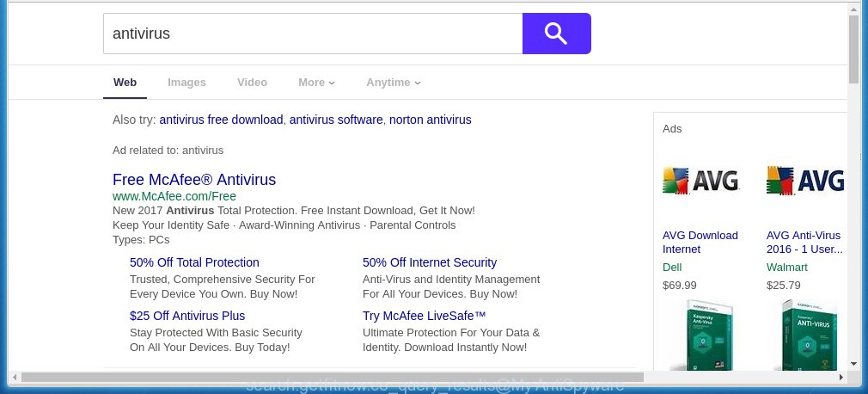Click the purple magnifier search button
Image resolution: width=868 pixels, height=394 pixels.
coord(556,34)
